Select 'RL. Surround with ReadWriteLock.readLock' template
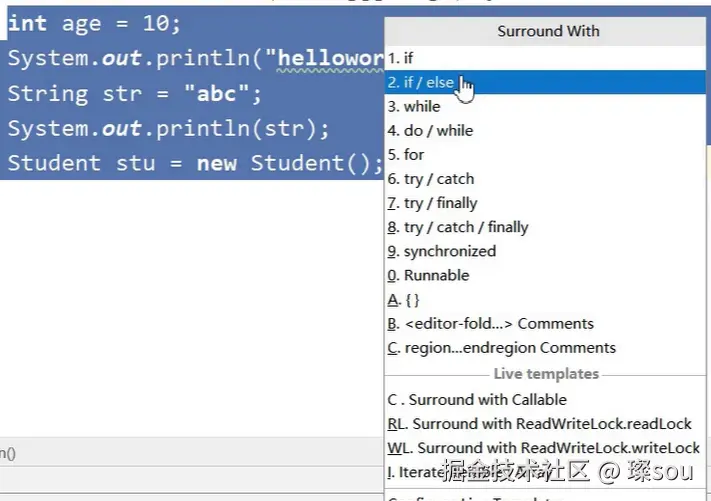711x501 pixels. pyautogui.click(x=545, y=423)
